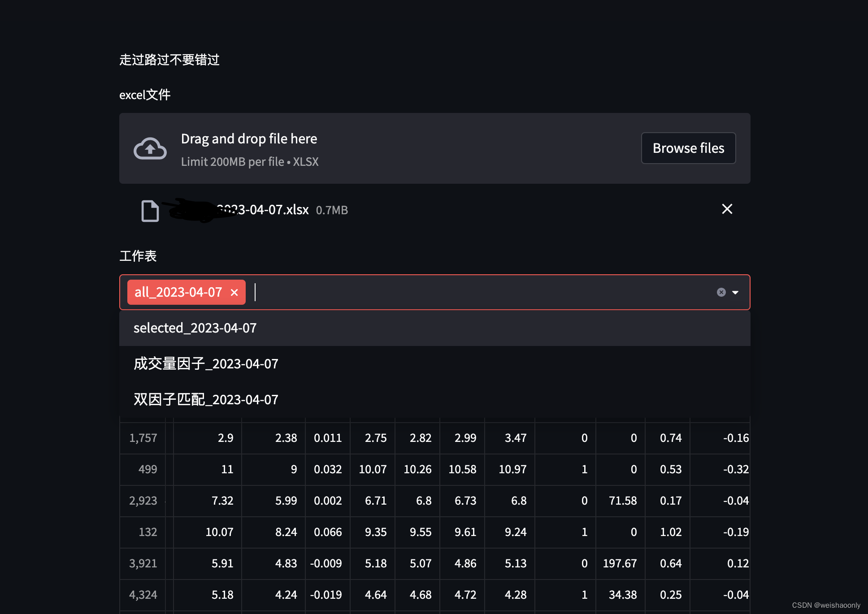Click the 工作表 label
Viewport: 868px width, 614px height.
coord(138,256)
